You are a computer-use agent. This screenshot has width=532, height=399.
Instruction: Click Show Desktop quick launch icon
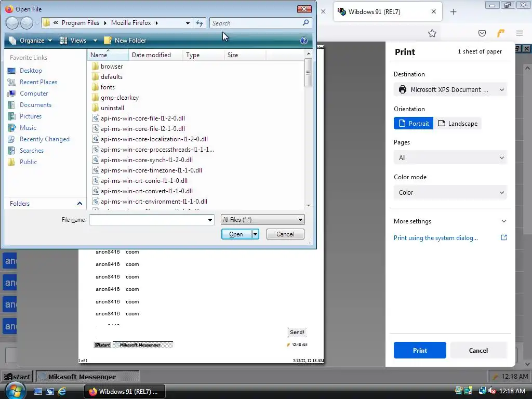click(37, 391)
